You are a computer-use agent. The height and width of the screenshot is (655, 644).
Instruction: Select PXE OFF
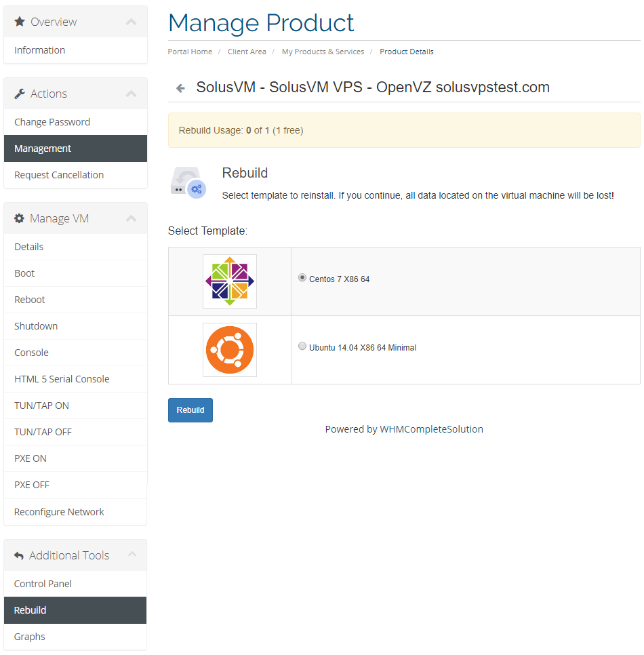(76, 485)
